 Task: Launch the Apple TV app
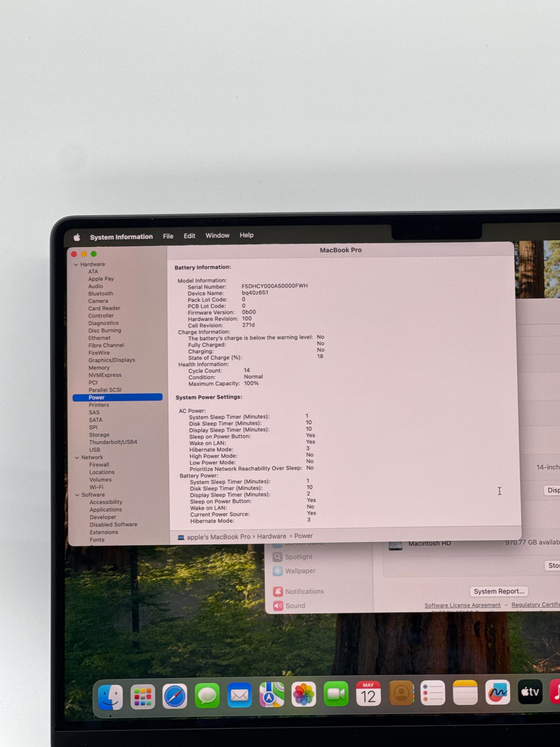click(530, 691)
